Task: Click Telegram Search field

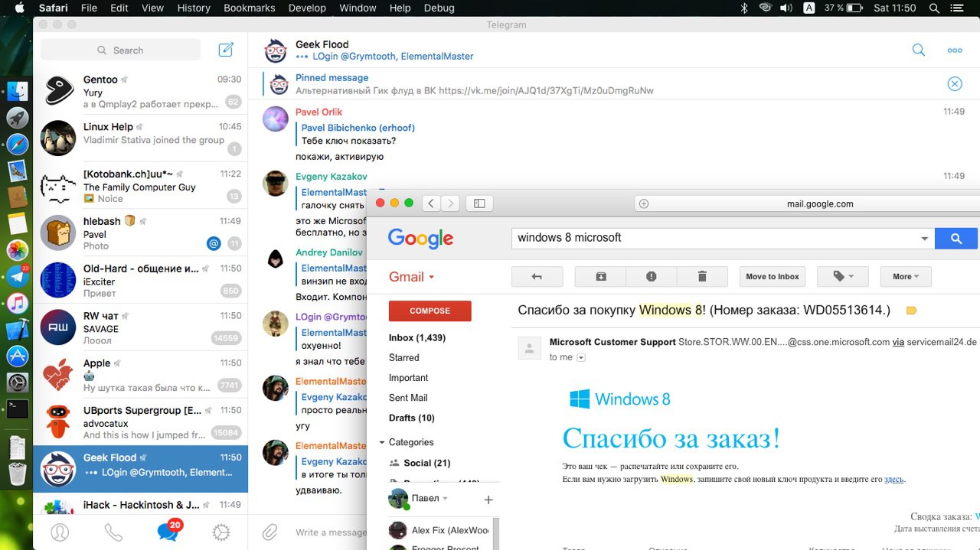Action: click(120, 50)
